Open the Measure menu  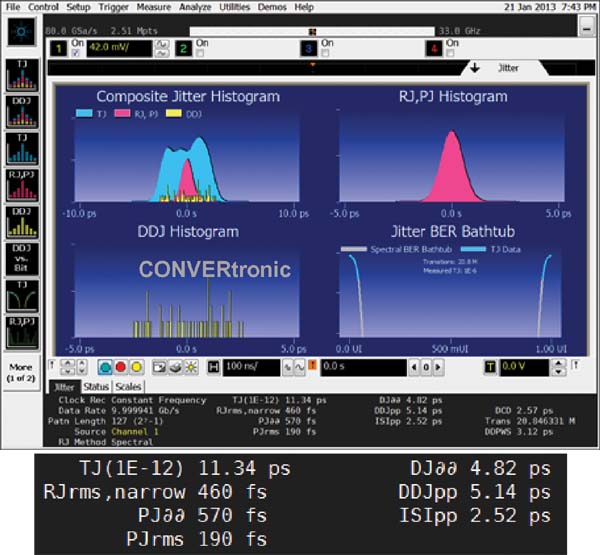pos(154,7)
